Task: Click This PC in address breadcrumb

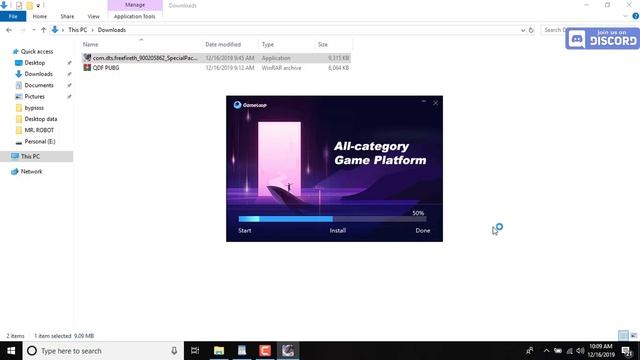Action: point(78,30)
